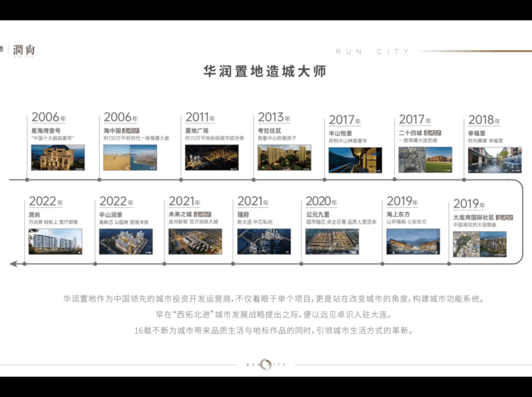Open the 2017 半山悦景 project image
This screenshot has height=397, width=532.
[355, 160]
